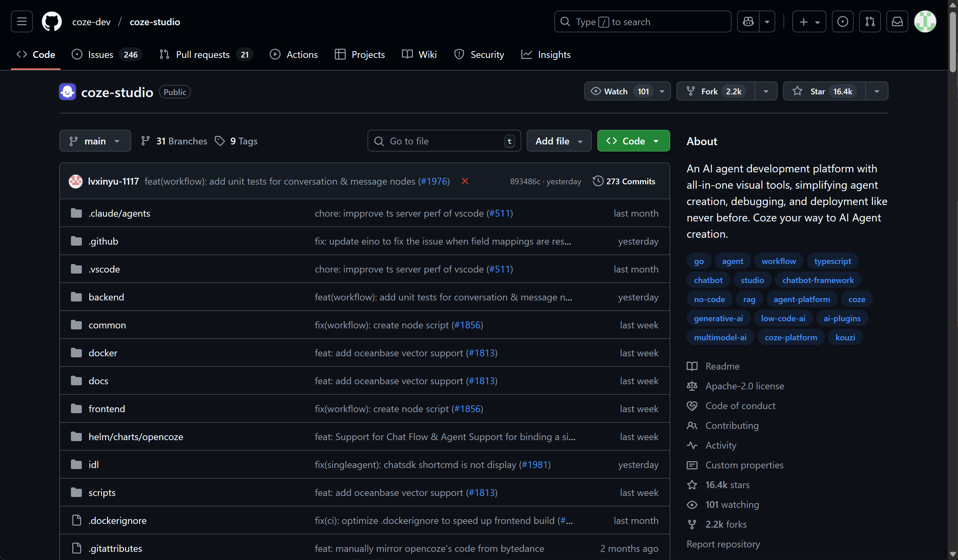Star the coze-studio repository
Image resolution: width=958 pixels, height=560 pixels.
(824, 91)
